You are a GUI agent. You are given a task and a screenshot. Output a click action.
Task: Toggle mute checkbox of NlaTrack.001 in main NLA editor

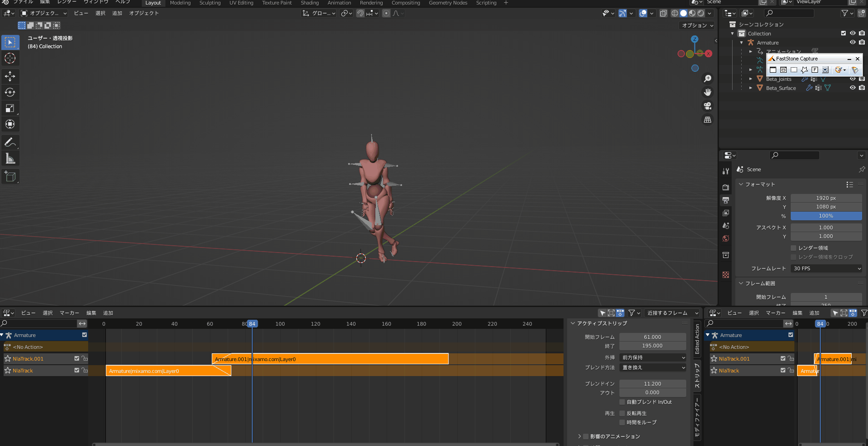pos(77,358)
